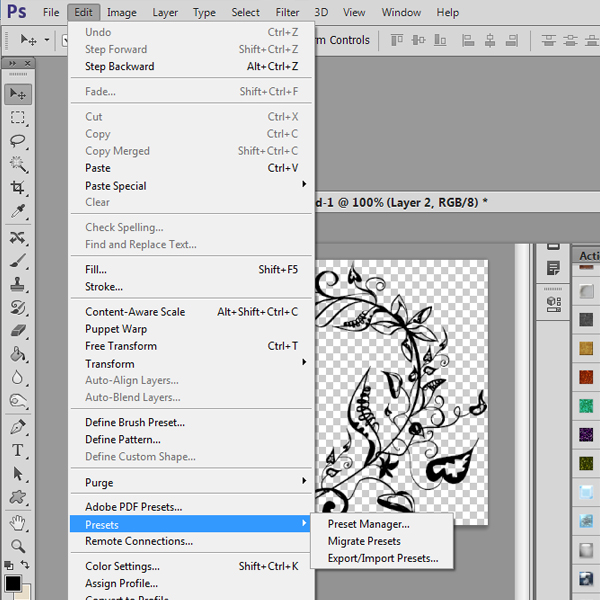Image resolution: width=600 pixels, height=600 pixels.
Task: Click Align horizontal centers icon
Action: tap(490, 40)
